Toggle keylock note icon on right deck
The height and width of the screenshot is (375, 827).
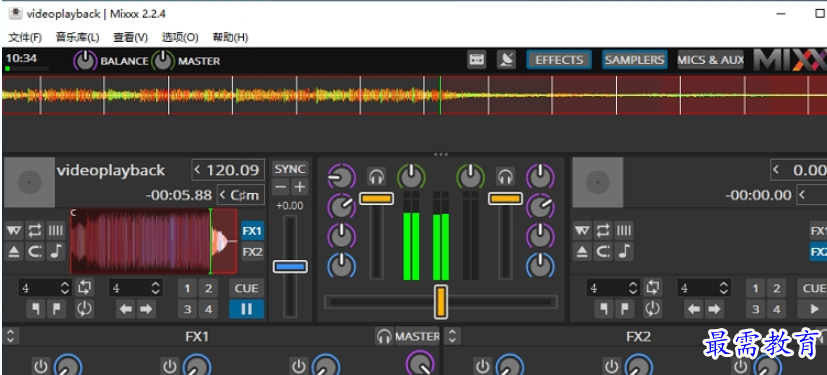coord(623,252)
